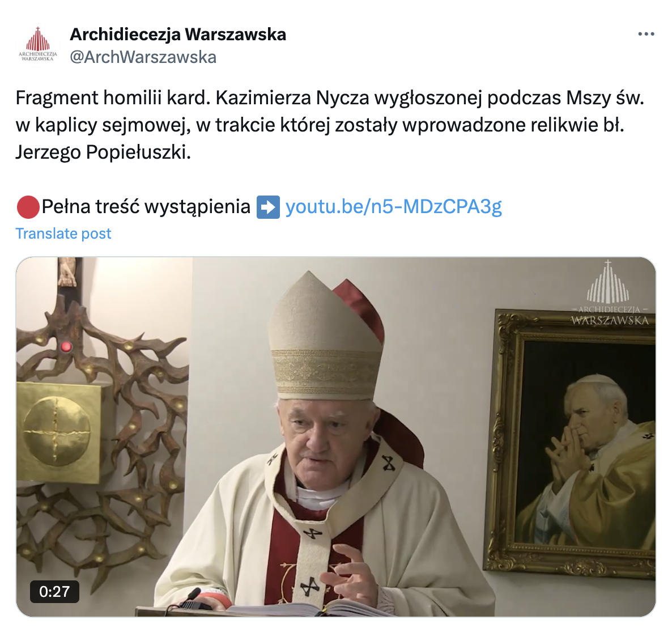Click the 'Jerzego Popiełuszki' text line
The width and height of the screenshot is (672, 628).
103,152
